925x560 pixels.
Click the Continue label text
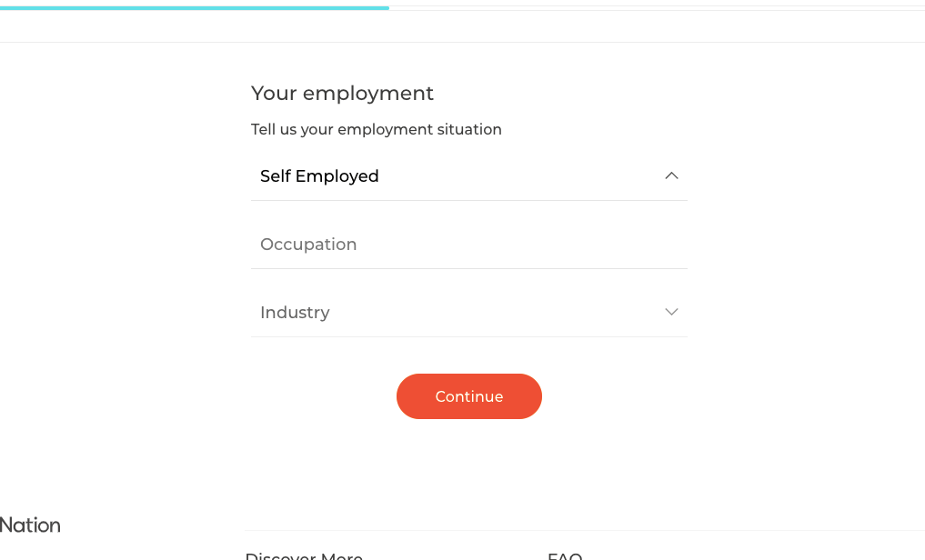point(469,396)
